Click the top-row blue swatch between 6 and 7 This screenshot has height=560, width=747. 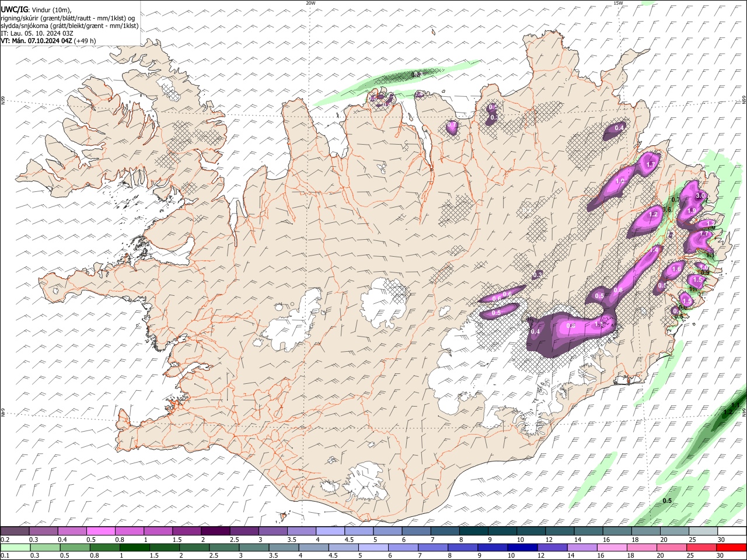[x=417, y=531]
